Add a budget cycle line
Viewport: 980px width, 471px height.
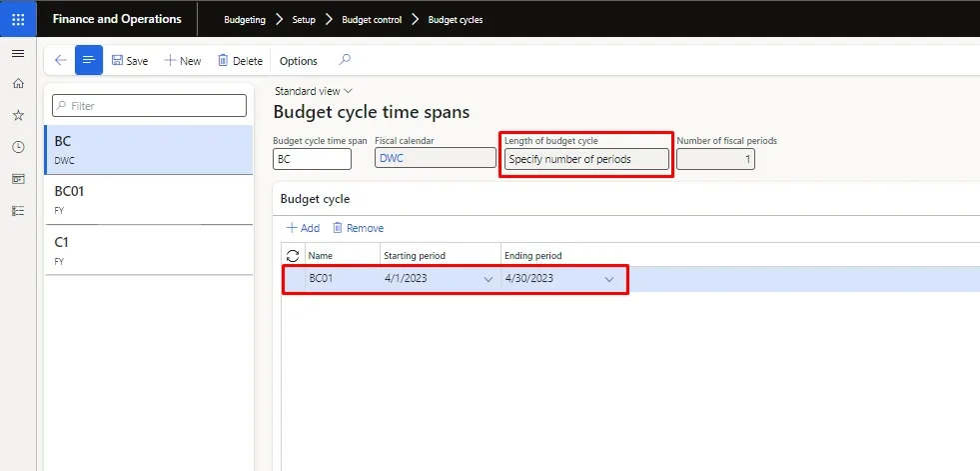303,228
